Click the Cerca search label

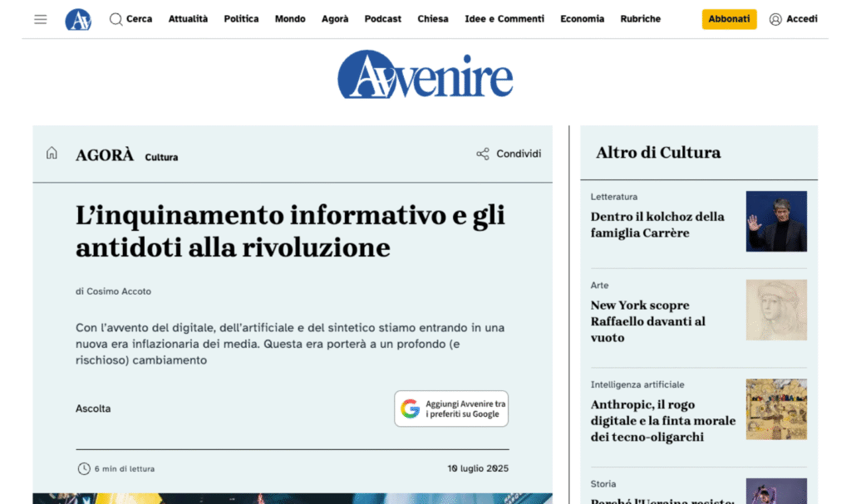click(139, 19)
